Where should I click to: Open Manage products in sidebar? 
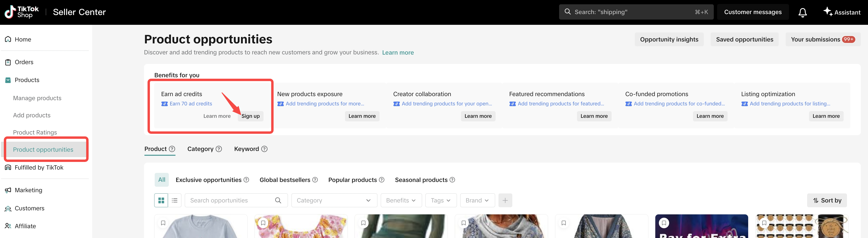[37, 98]
